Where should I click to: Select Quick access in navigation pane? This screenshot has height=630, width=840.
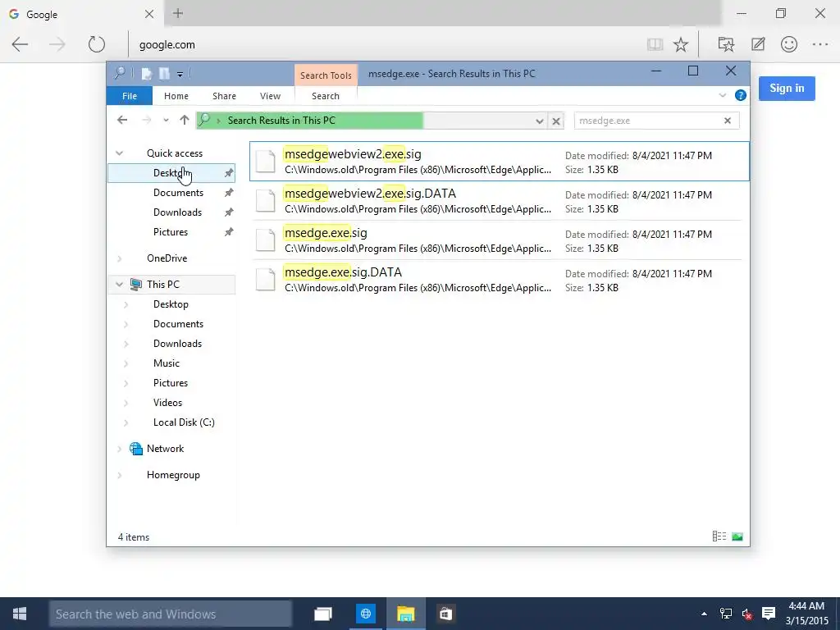(x=175, y=153)
